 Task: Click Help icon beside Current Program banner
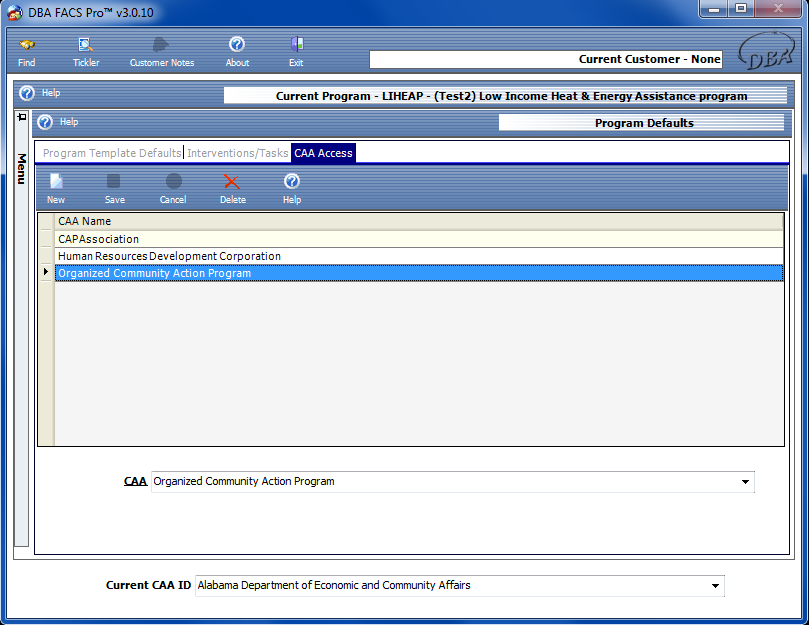tap(27, 93)
